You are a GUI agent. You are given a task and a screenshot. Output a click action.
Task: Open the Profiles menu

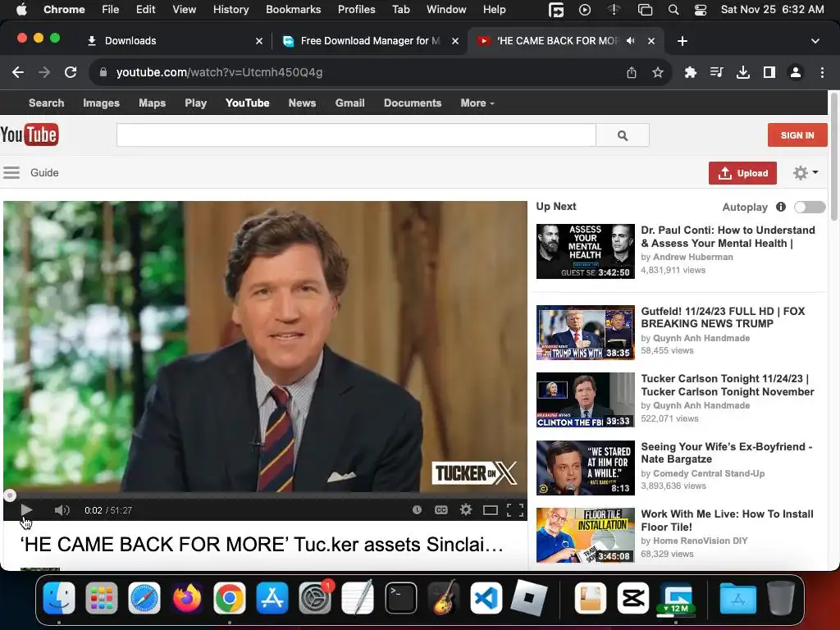click(x=356, y=9)
